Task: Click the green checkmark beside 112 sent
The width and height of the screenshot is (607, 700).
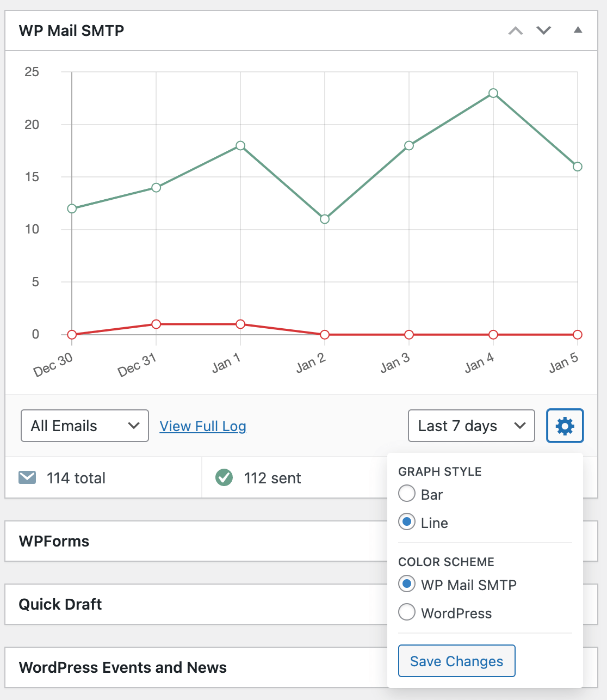Action: pos(224,478)
